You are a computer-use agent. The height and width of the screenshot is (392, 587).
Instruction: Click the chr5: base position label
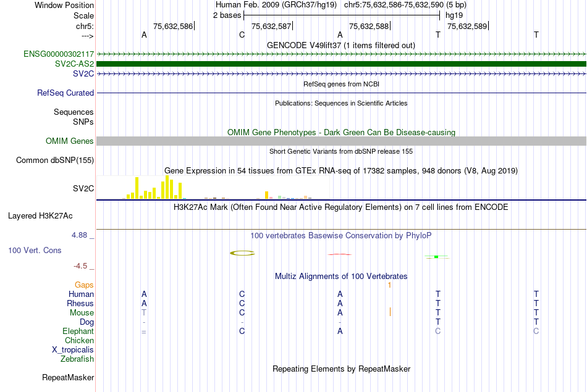click(x=85, y=26)
